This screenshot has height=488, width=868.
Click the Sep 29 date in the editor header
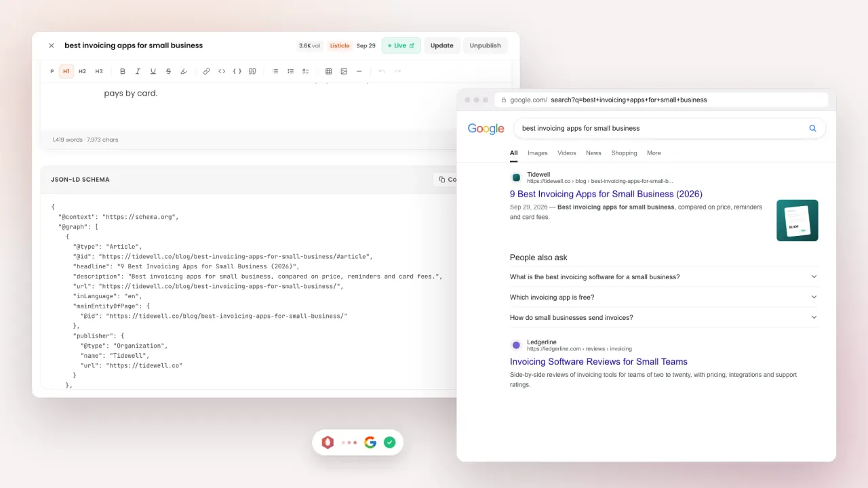click(366, 45)
